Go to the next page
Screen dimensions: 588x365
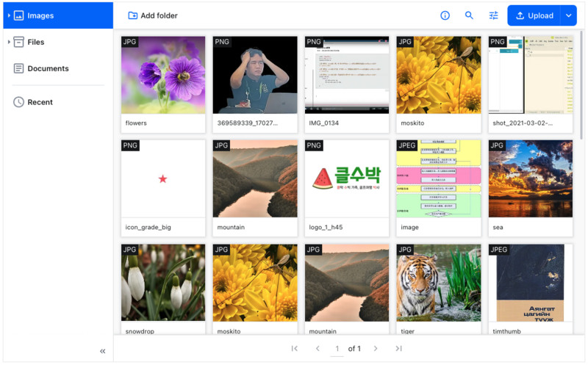(376, 348)
